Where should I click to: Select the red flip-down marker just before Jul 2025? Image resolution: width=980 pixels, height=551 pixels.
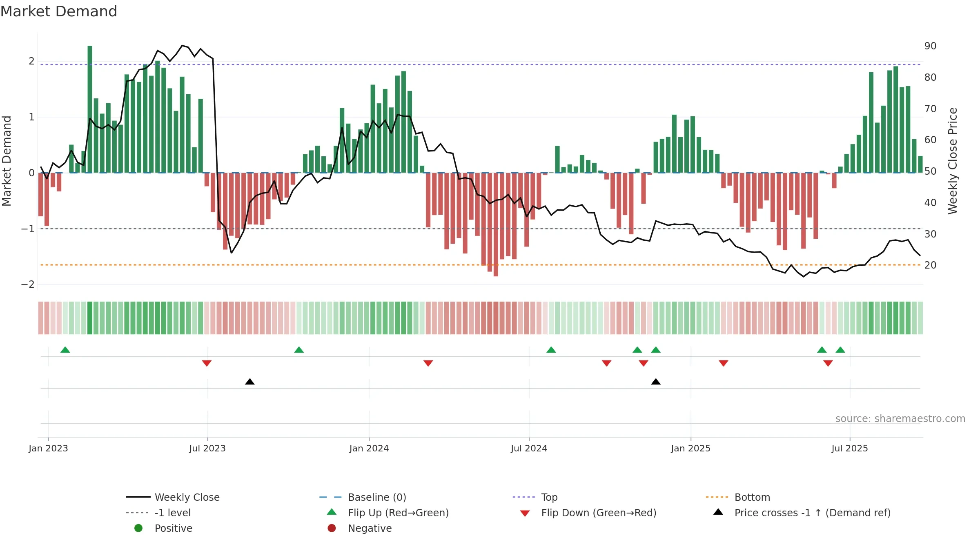click(828, 363)
